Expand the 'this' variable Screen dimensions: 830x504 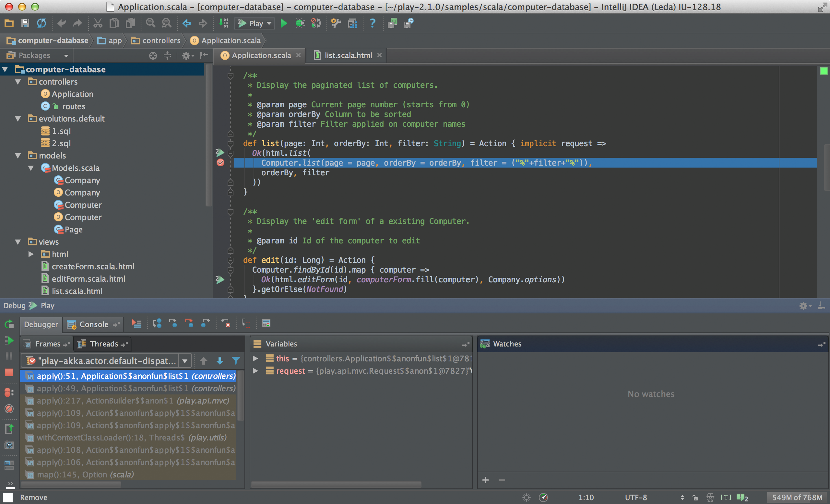(x=255, y=358)
